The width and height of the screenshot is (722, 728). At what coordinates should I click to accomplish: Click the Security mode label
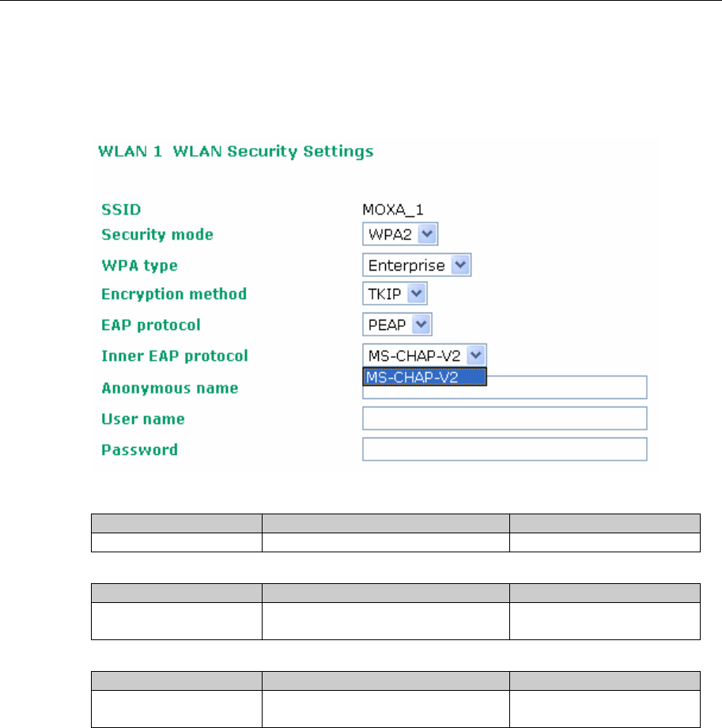[157, 234]
